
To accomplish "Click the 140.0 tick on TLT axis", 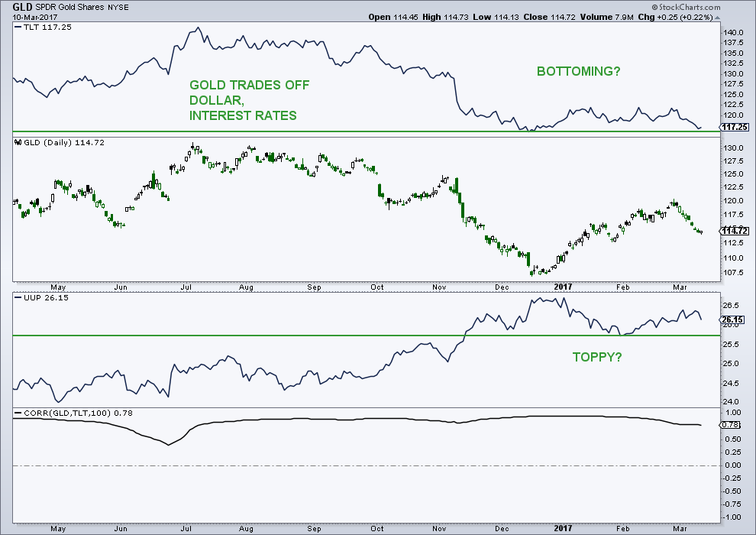I will (x=733, y=33).
